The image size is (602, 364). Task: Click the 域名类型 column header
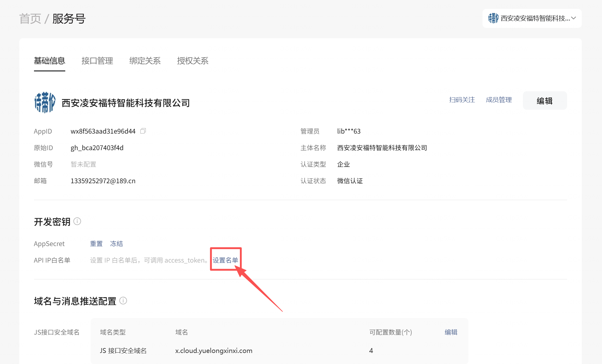tap(113, 332)
